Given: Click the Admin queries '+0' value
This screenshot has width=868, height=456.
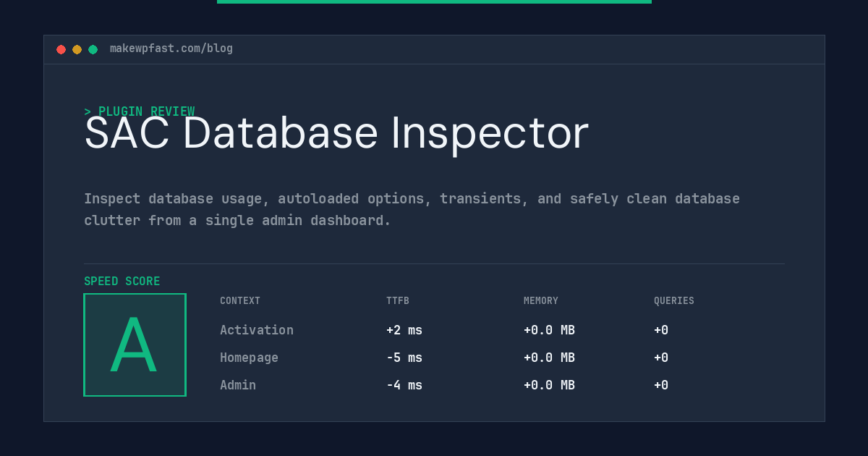Looking at the screenshot, I should [x=661, y=385].
